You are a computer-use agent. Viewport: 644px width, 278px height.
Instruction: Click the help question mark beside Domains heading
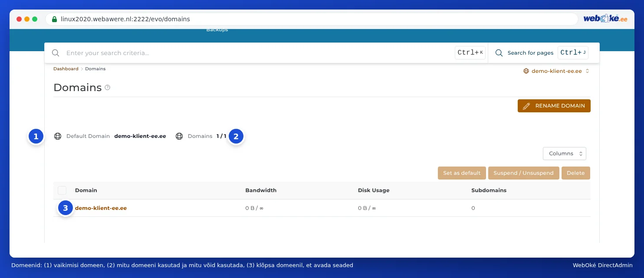[x=108, y=87]
